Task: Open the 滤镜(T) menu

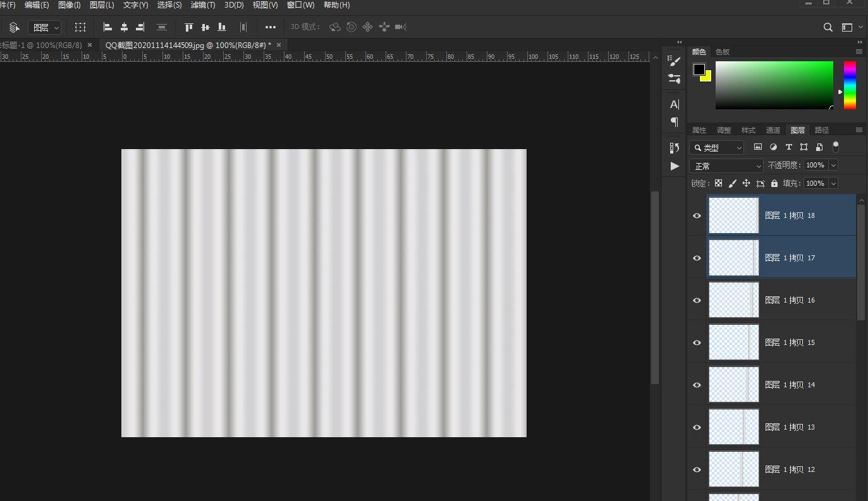Action: 202,5
